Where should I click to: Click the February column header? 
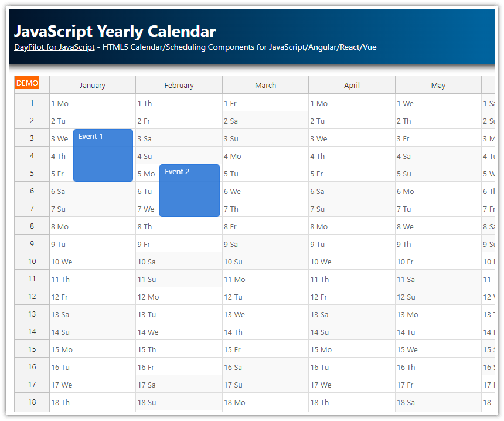pos(179,84)
